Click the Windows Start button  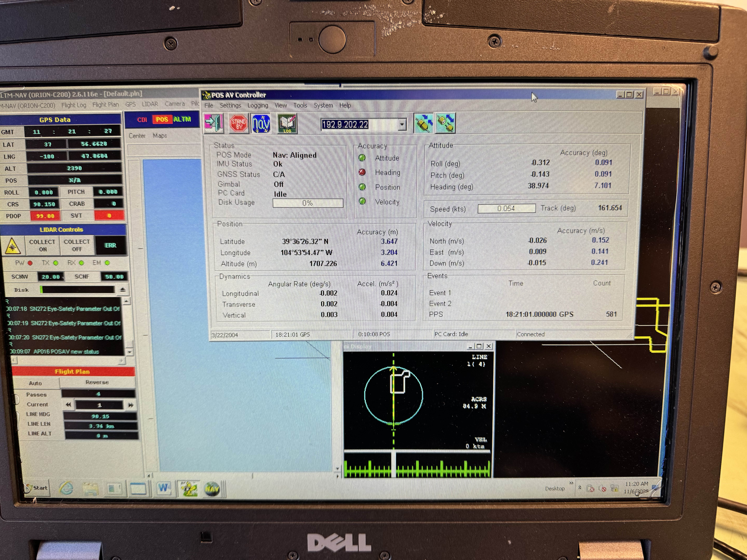[36, 488]
